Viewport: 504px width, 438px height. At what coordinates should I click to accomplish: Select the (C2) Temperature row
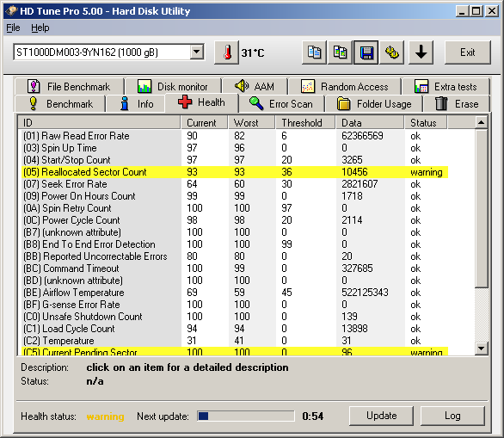pos(235,341)
